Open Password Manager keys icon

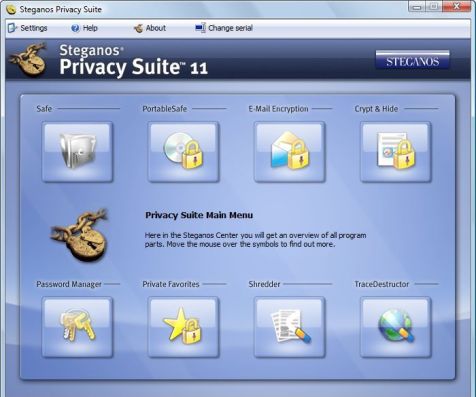77,327
